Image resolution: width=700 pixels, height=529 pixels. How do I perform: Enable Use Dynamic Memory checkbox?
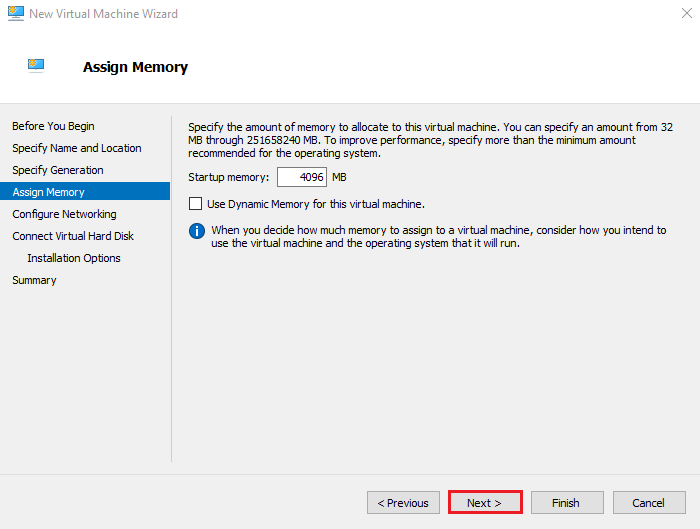(196, 204)
